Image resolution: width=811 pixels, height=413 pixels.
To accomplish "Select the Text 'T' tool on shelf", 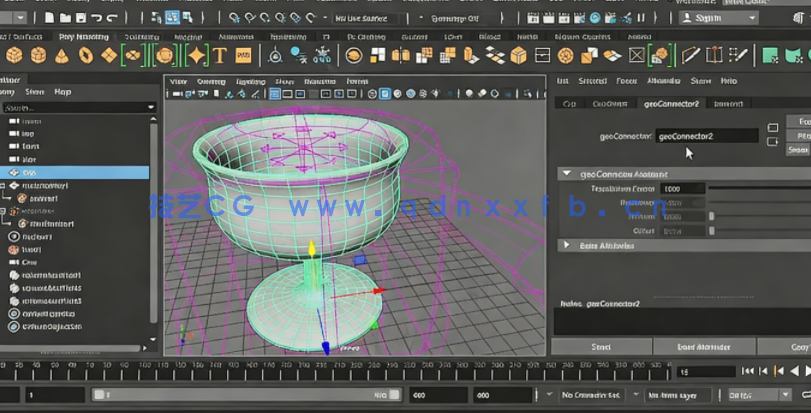I will [x=219, y=56].
